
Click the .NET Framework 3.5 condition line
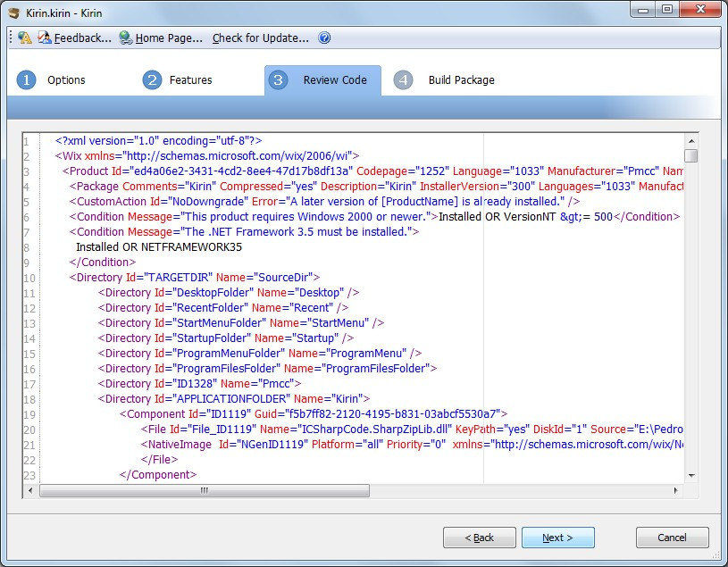click(244, 232)
